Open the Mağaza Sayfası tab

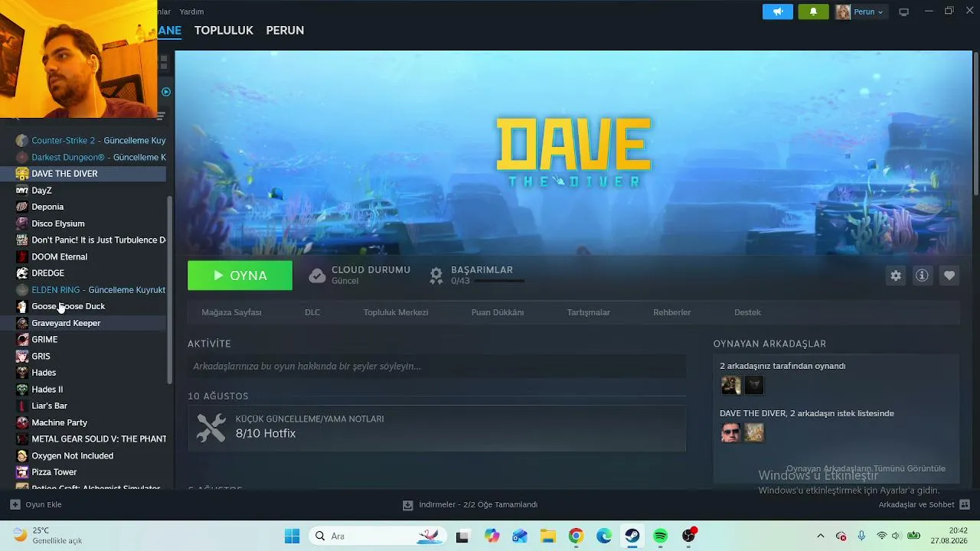(x=231, y=312)
